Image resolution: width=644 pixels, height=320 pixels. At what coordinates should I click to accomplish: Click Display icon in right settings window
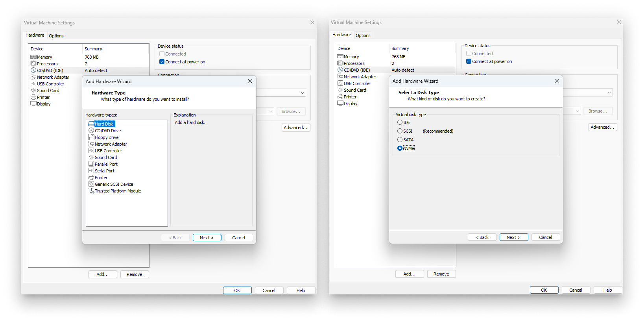click(340, 103)
